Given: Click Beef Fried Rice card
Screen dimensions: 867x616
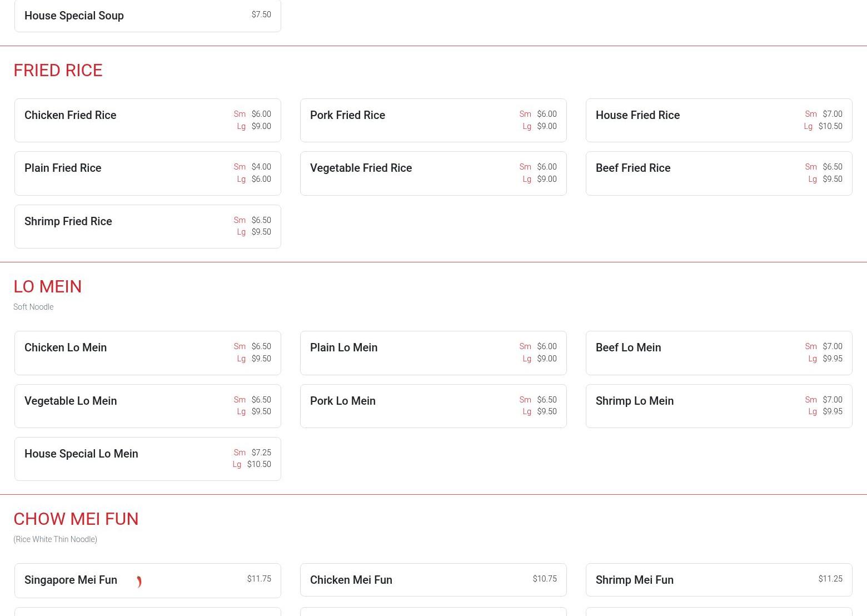Looking at the screenshot, I should [719, 173].
